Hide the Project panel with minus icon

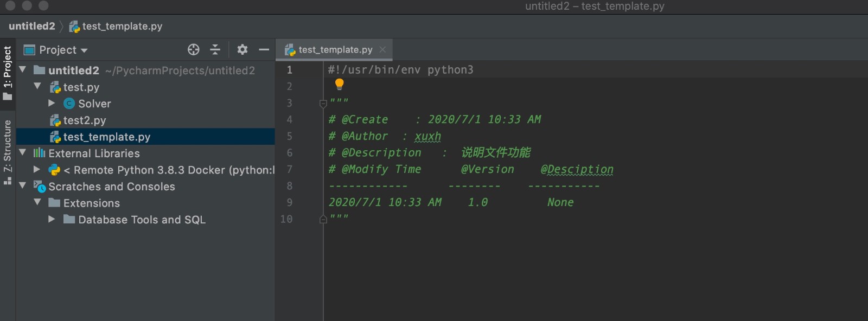[264, 50]
